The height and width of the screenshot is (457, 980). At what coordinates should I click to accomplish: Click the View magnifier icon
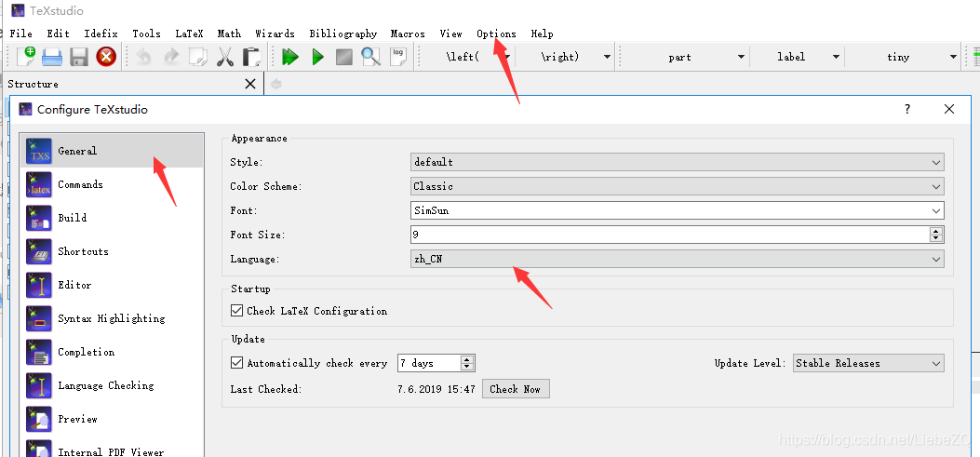pos(371,57)
